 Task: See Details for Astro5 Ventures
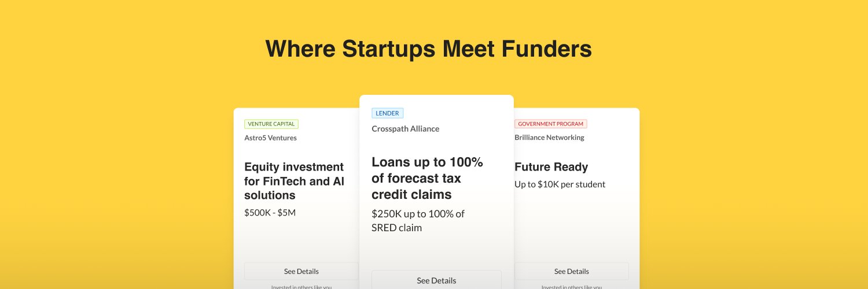301,271
